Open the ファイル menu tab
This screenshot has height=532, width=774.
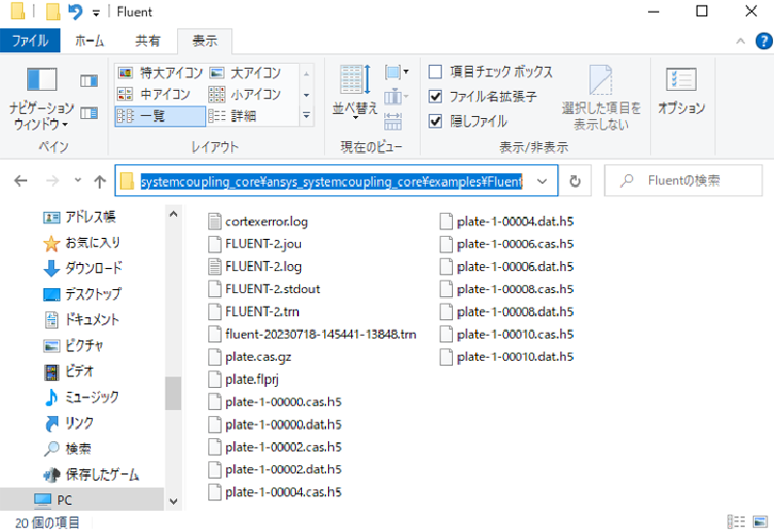[30, 41]
